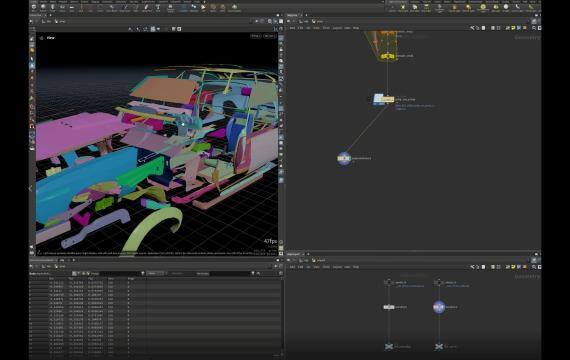The height and width of the screenshot is (360, 570).
Task: Select the white middle-left node in lower network
Action: [389, 307]
